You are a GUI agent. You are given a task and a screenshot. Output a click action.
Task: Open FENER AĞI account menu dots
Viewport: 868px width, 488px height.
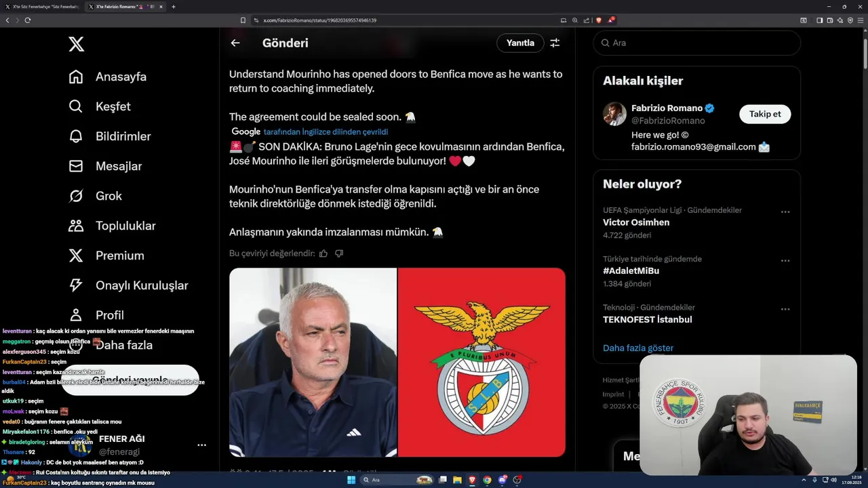coord(201,445)
